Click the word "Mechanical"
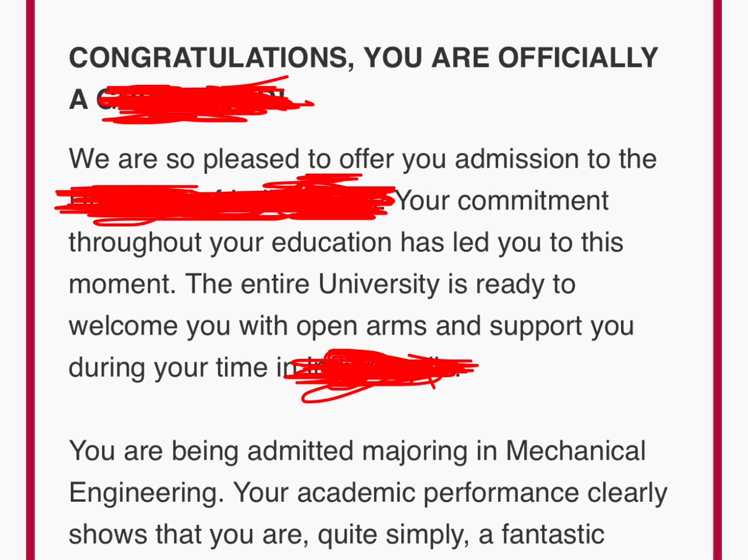Viewport: 748px width, 560px height. (x=576, y=451)
